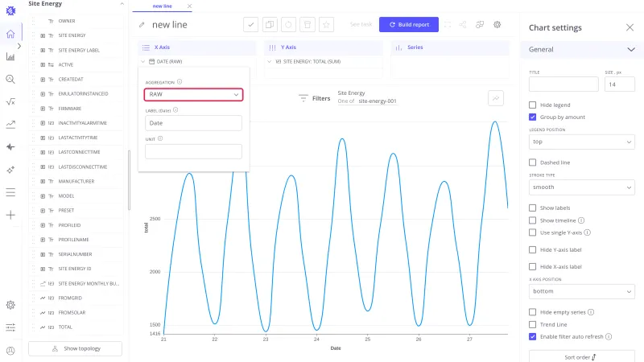Open the trend line chart sidebar icon
The image size is (644, 362).
[10, 125]
